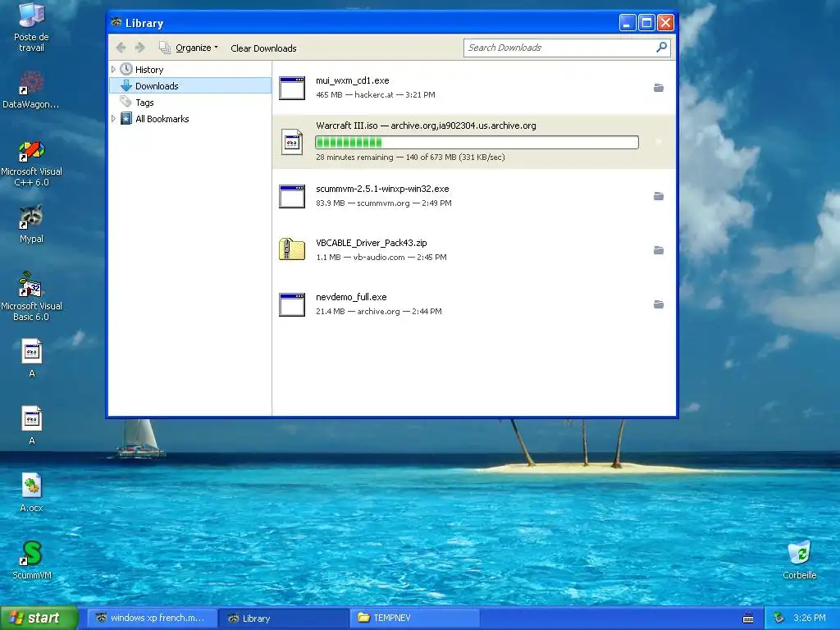This screenshot has width=840, height=630.
Task: Go forward using the Library forward arrow
Action: pyautogui.click(x=139, y=48)
